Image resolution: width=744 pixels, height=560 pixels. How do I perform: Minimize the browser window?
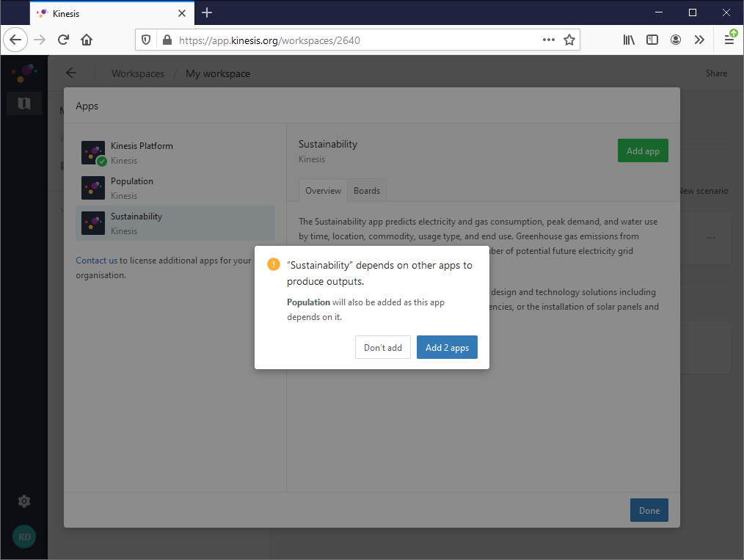click(x=659, y=12)
